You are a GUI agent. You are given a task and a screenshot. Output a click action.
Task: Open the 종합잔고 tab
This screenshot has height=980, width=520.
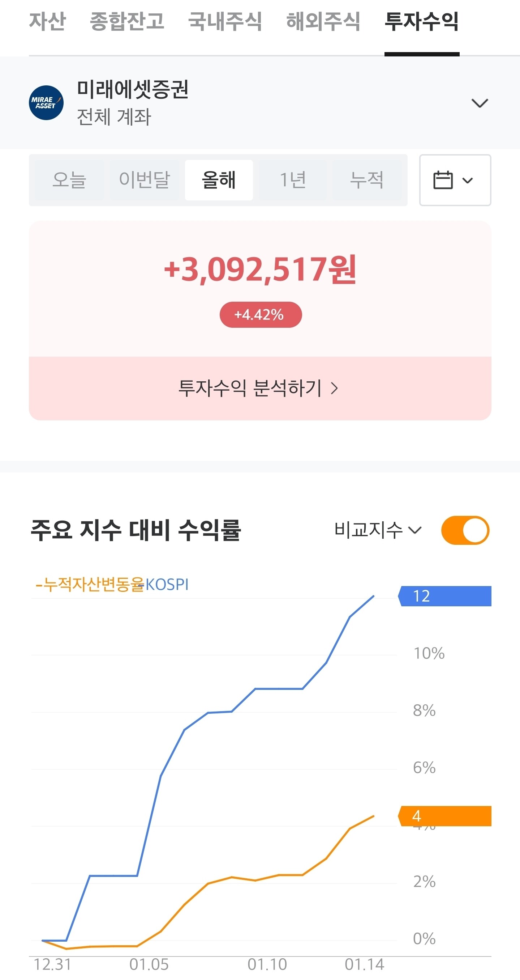(127, 21)
